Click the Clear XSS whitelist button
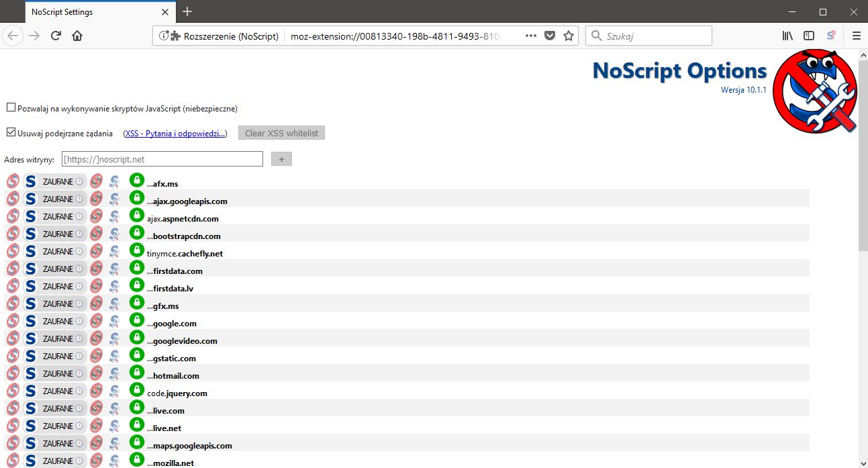Screen dimensions: 868x468 (281, 133)
